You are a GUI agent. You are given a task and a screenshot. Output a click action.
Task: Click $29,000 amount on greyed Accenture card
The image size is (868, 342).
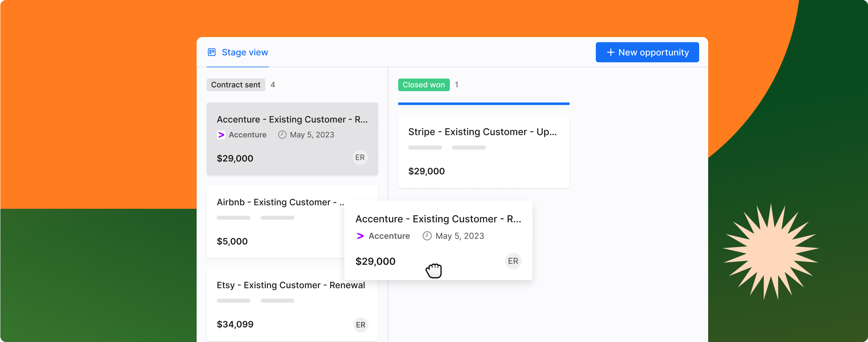(x=235, y=158)
